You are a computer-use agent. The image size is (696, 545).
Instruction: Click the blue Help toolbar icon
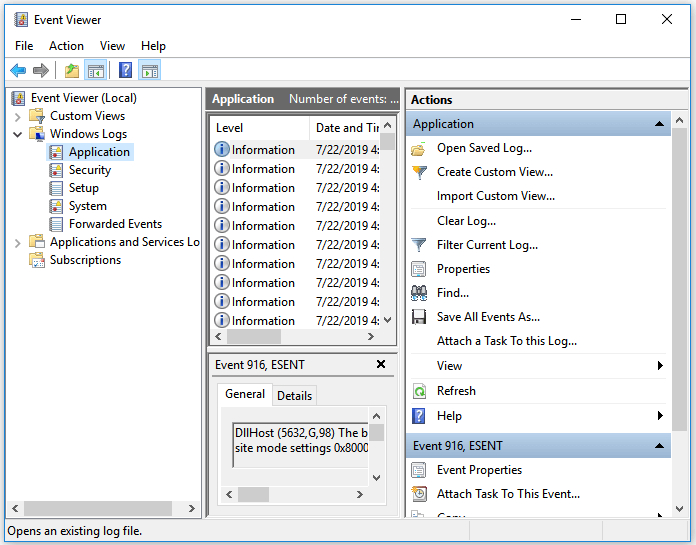(x=125, y=70)
